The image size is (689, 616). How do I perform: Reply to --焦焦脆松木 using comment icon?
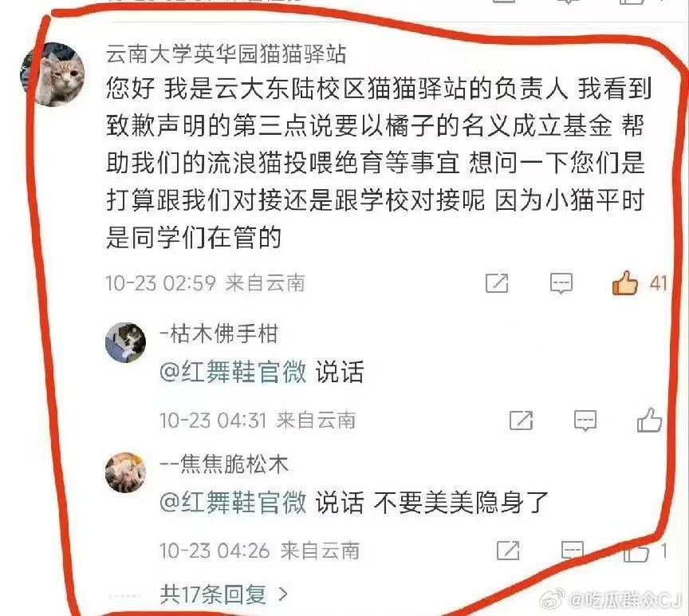573,551
